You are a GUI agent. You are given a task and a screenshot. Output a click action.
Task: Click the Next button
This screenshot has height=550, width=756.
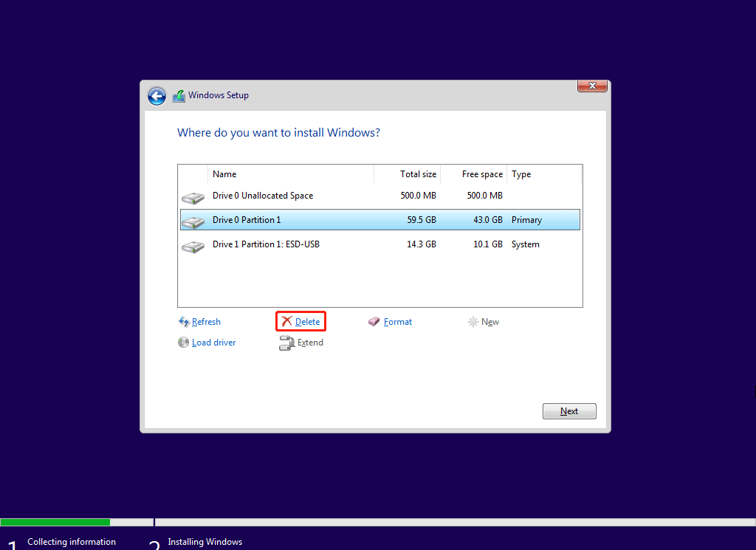click(x=568, y=410)
